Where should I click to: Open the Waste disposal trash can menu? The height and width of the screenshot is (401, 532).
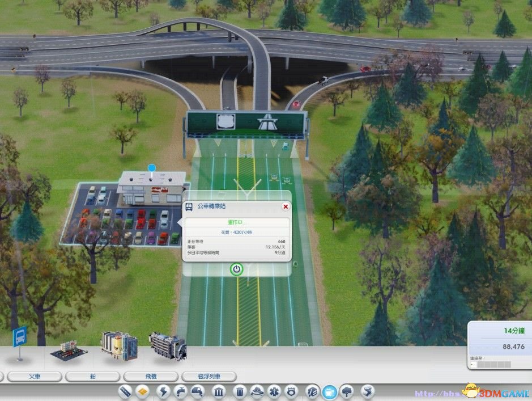coord(240,392)
